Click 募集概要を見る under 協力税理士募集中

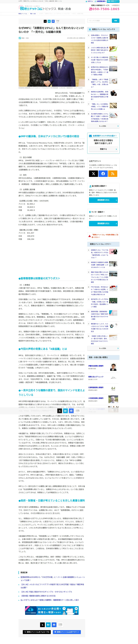[x=103, y=200]
